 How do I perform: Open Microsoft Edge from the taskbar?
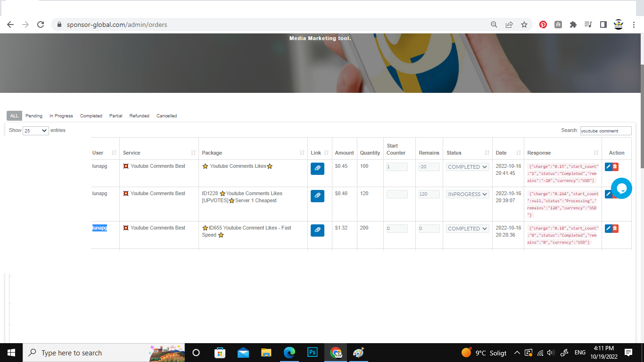(x=289, y=353)
